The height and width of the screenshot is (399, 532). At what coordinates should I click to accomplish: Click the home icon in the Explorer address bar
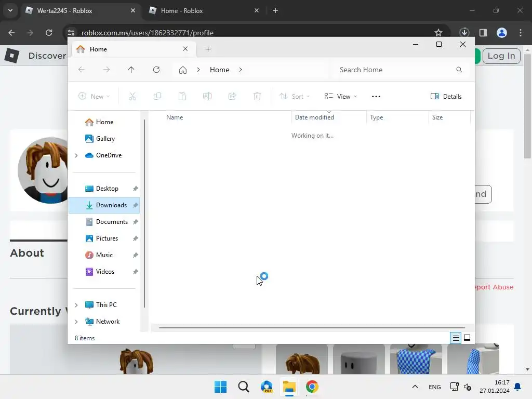pyautogui.click(x=183, y=70)
